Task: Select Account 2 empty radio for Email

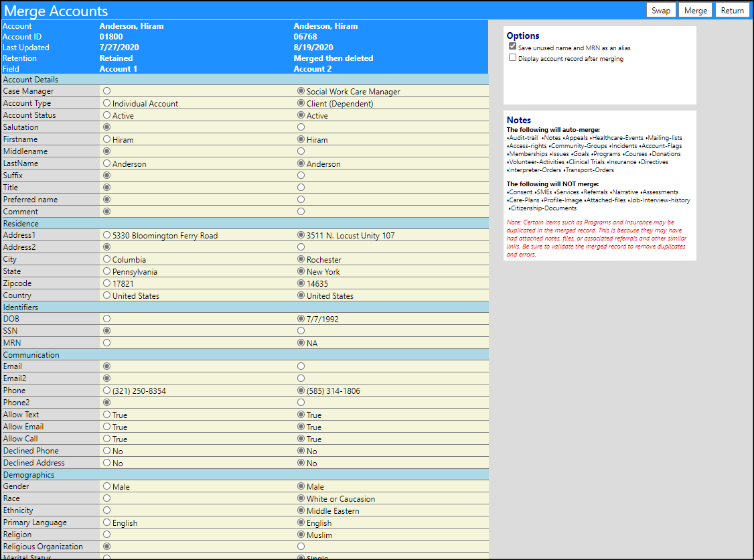Action: click(x=301, y=366)
